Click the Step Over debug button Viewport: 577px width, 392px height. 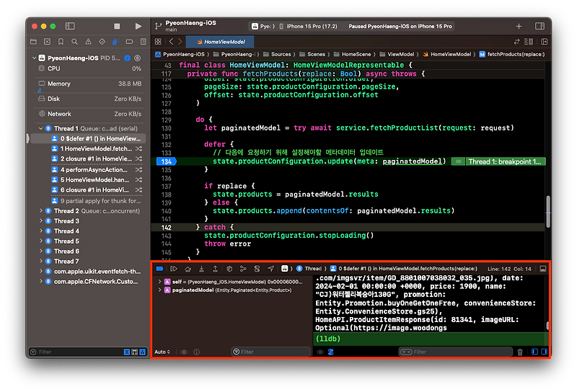click(x=187, y=268)
